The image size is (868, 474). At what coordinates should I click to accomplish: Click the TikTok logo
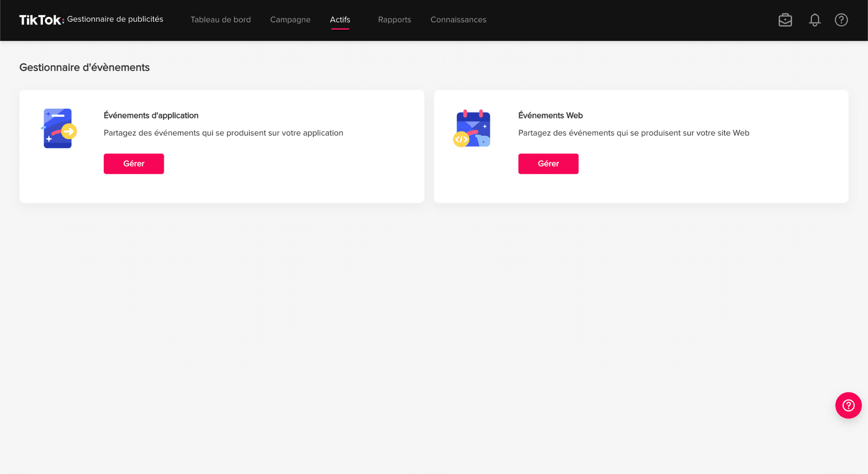point(41,19)
